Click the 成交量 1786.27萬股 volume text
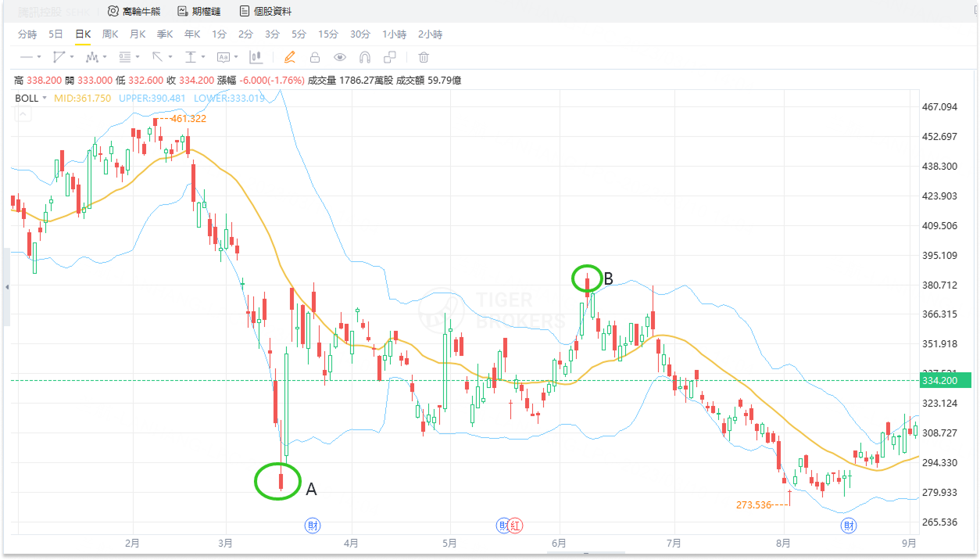The height and width of the screenshot is (560, 980). coord(351,80)
